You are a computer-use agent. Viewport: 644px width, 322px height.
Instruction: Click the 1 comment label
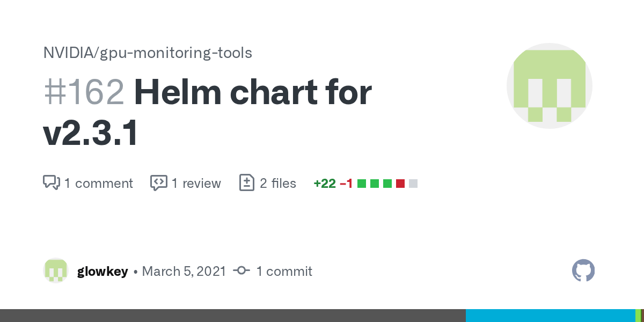click(99, 184)
